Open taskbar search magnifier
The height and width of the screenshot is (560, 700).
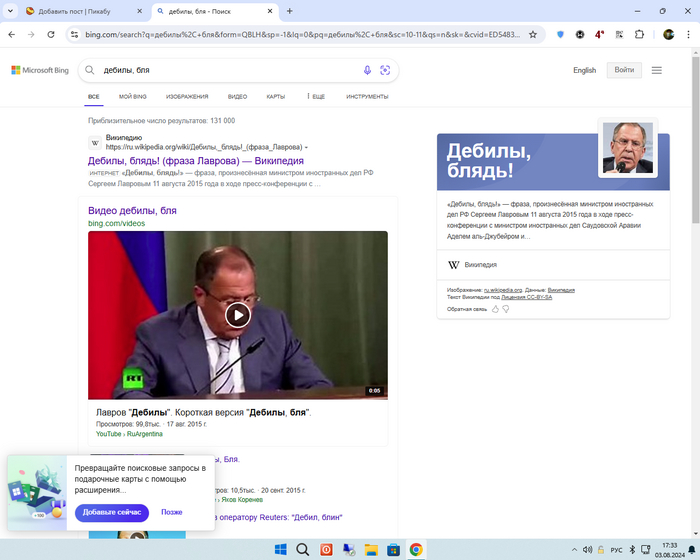[x=303, y=550]
